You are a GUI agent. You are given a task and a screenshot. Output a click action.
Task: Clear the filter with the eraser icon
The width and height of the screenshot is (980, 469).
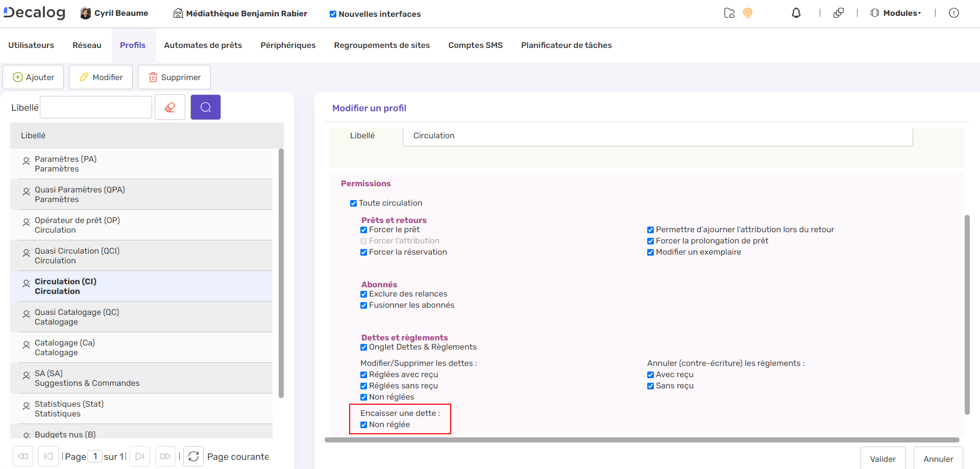pyautogui.click(x=170, y=107)
